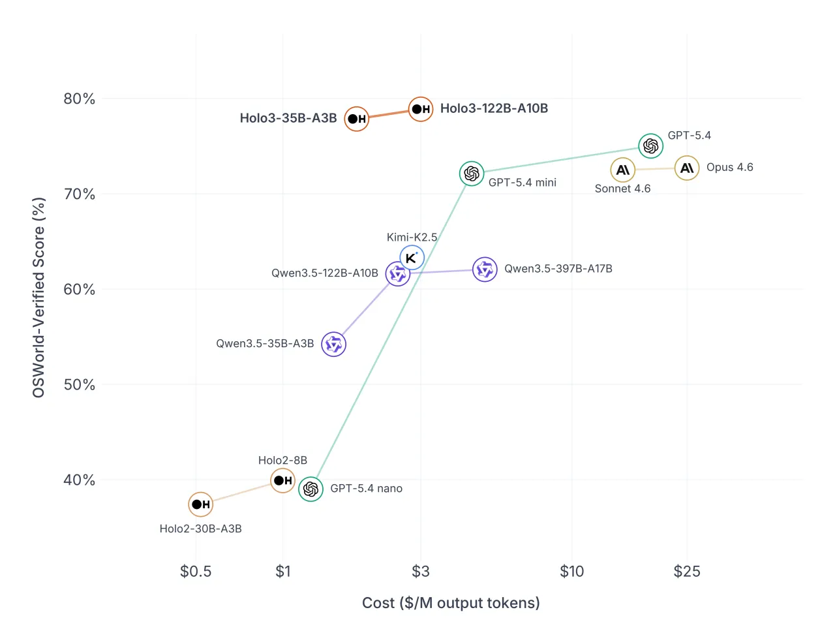The image size is (835, 644).
Task: Click the Holo3-122B-A10B text label
Action: click(494, 108)
